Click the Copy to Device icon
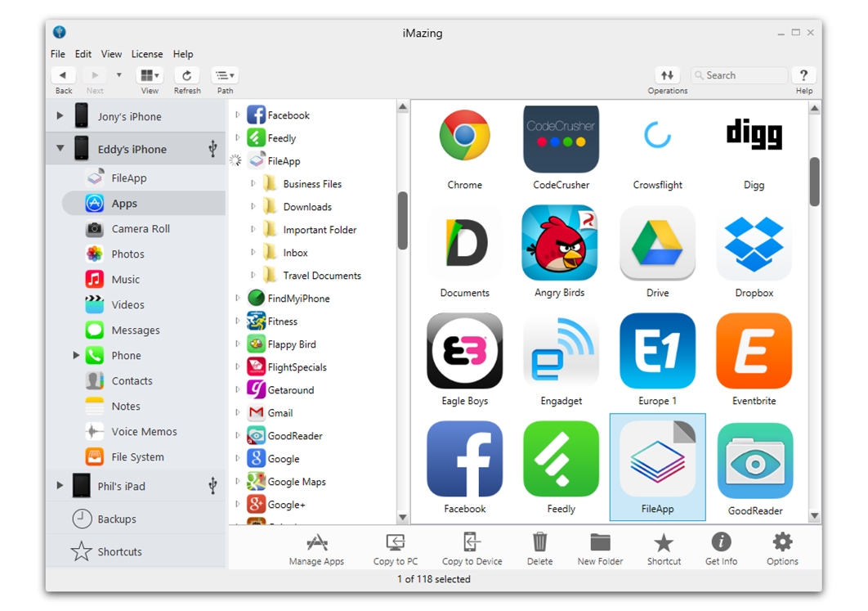 (472, 548)
